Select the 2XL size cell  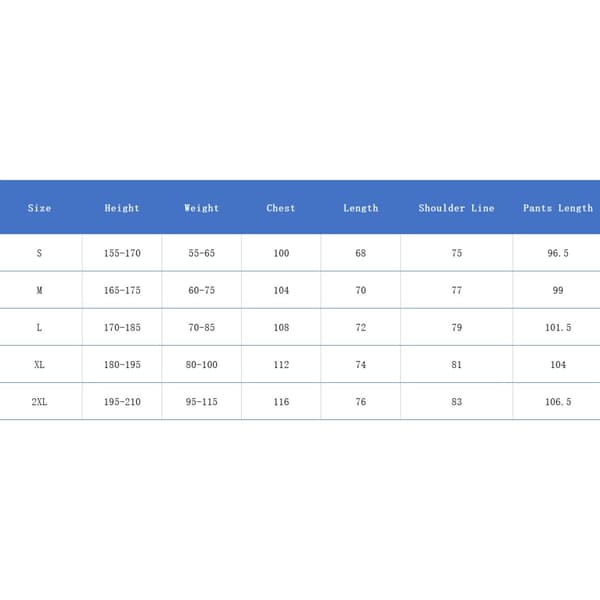click(x=39, y=401)
